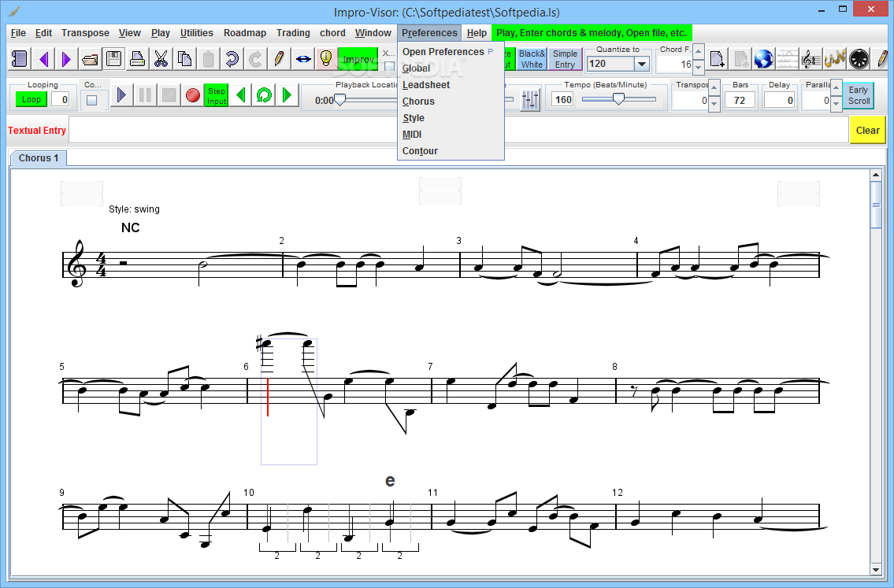The width and height of the screenshot is (894, 588).
Task: Open the Quantize to dropdown
Action: [x=642, y=64]
